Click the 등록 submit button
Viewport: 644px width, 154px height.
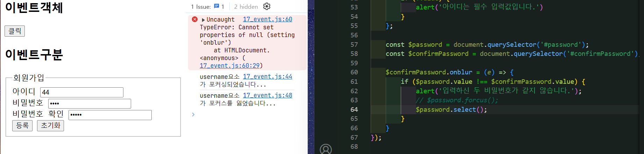(22, 125)
